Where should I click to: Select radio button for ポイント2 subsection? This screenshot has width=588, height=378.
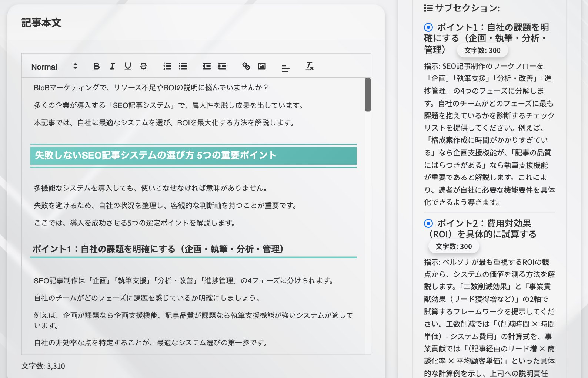428,223
